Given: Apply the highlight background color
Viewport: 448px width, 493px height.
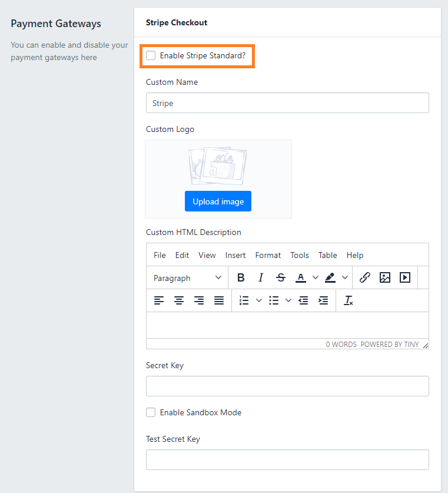Looking at the screenshot, I should pyautogui.click(x=330, y=277).
